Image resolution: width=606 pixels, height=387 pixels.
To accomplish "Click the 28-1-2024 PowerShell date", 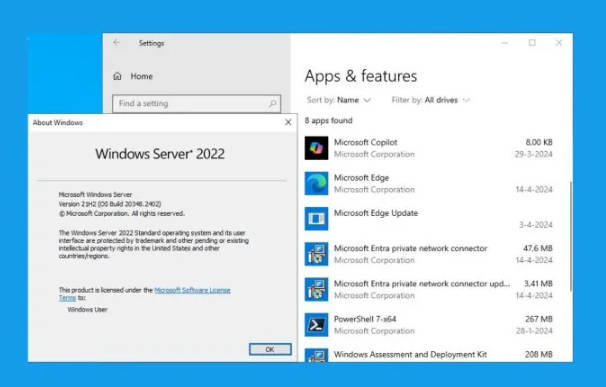I will pos(534,331).
